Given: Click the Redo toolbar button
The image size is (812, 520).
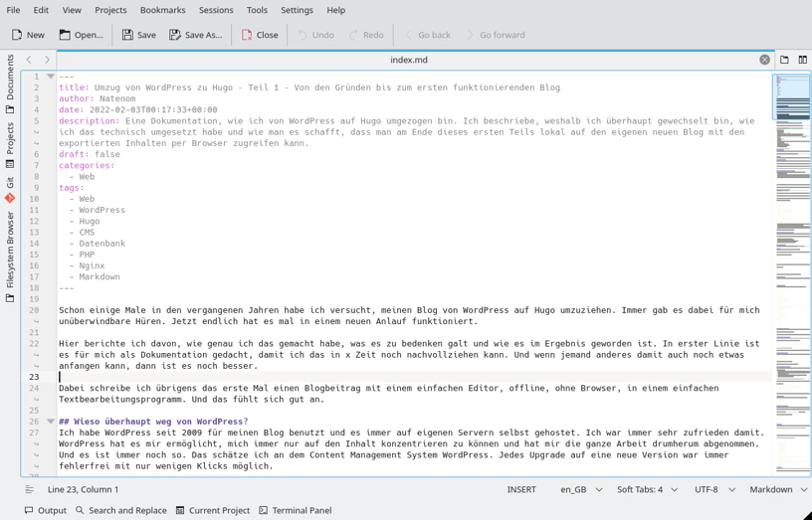Looking at the screenshot, I should click(366, 35).
